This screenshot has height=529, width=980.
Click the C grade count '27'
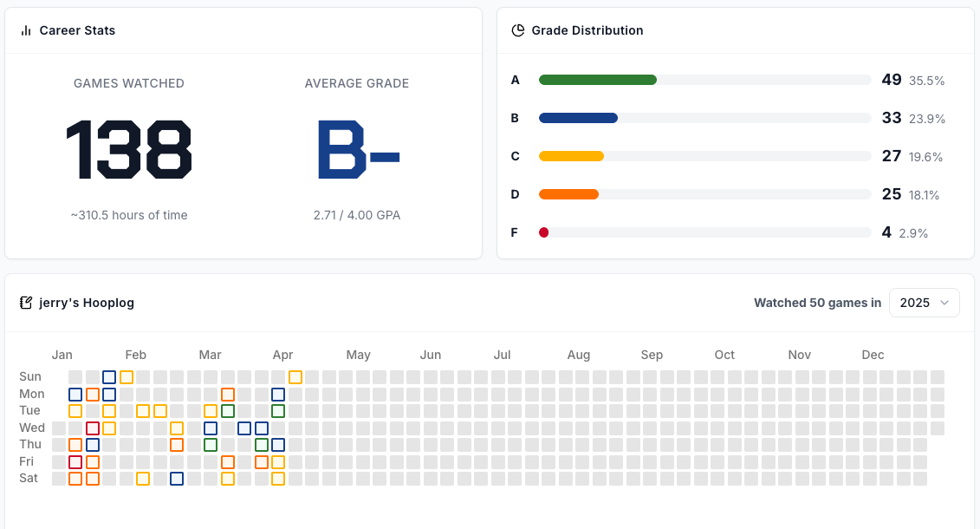pyautogui.click(x=892, y=156)
